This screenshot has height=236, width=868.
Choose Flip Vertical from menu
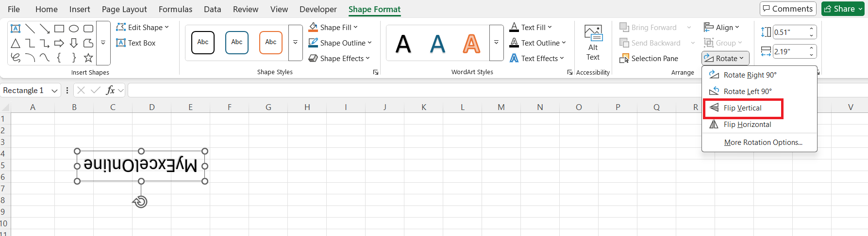click(x=759, y=108)
